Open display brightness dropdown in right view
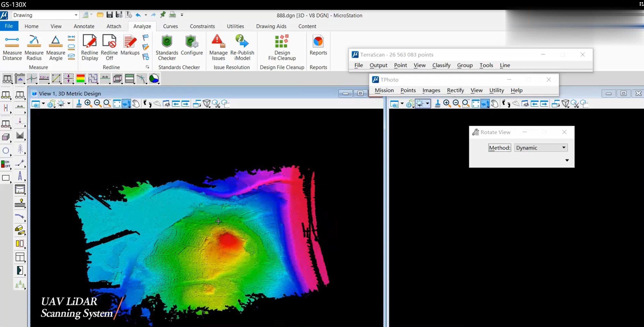 (x=427, y=103)
